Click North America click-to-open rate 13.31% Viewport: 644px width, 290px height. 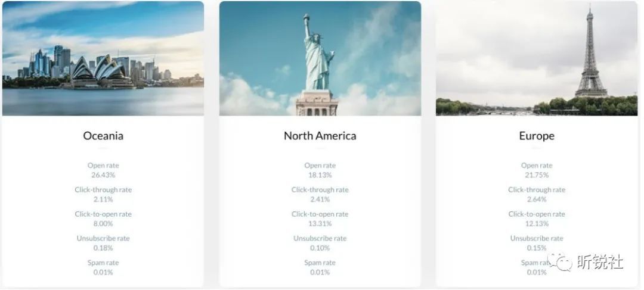click(320, 223)
